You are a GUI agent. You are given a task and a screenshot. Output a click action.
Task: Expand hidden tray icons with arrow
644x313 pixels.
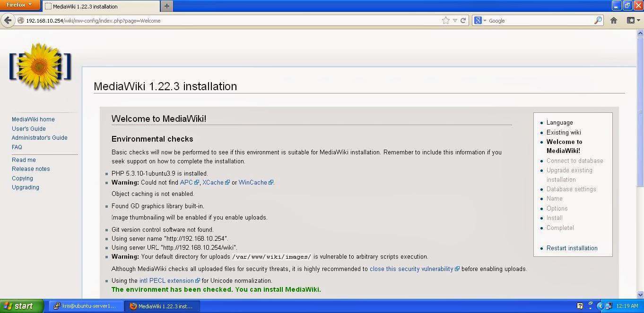[600, 306]
